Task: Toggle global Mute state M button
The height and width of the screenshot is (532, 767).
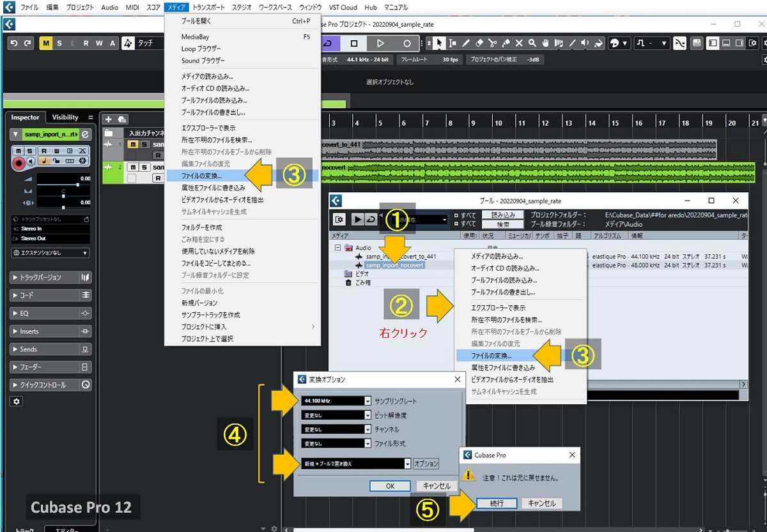Action: 46,43
